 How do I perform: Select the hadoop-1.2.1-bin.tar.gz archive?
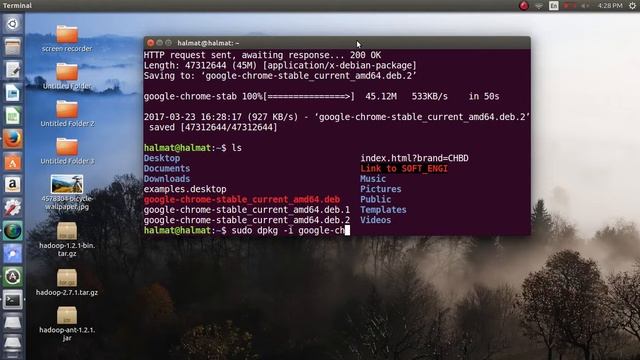pos(67,239)
